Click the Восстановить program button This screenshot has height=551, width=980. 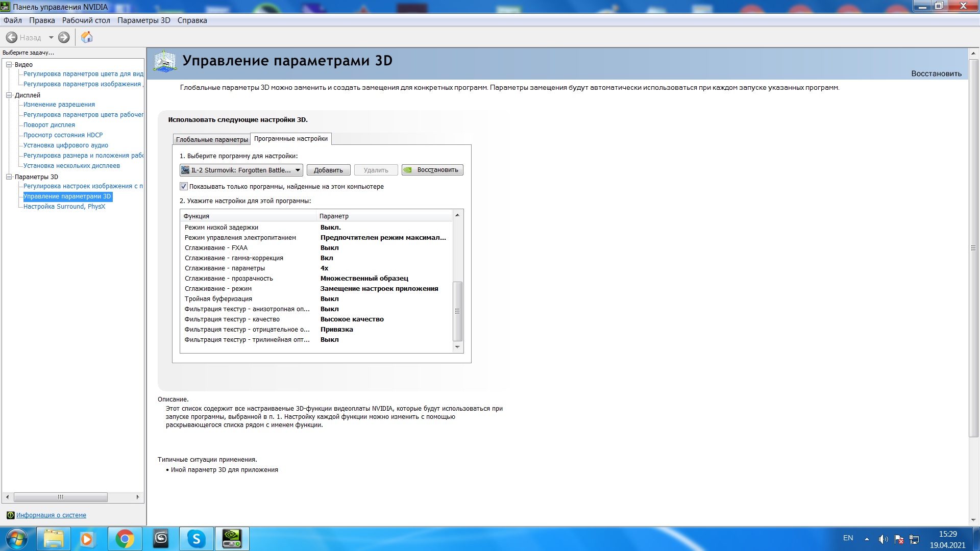click(432, 170)
